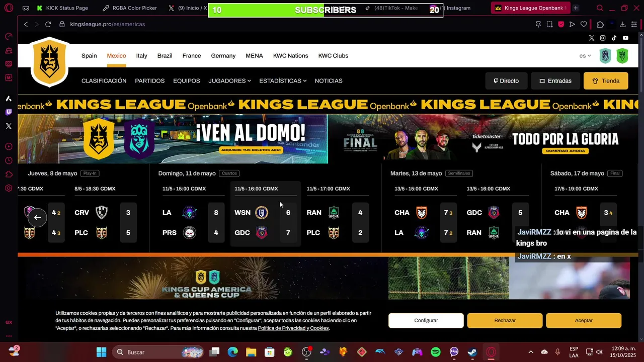The height and width of the screenshot is (362, 644).
Task: Open File Explorer from the taskbar
Action: tap(251, 352)
